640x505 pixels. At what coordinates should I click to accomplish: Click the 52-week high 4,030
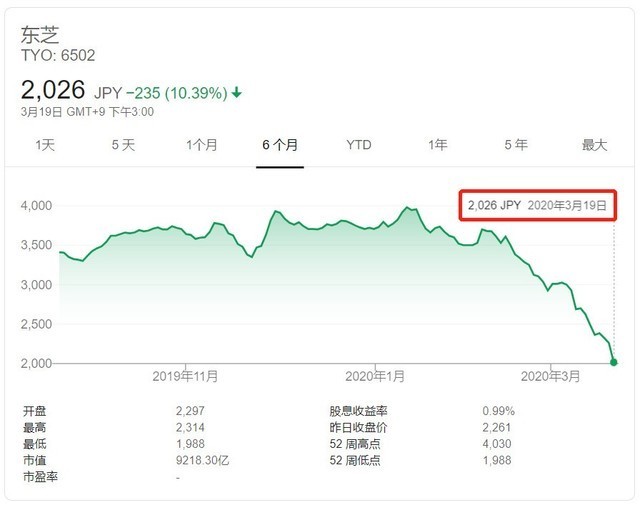click(497, 444)
